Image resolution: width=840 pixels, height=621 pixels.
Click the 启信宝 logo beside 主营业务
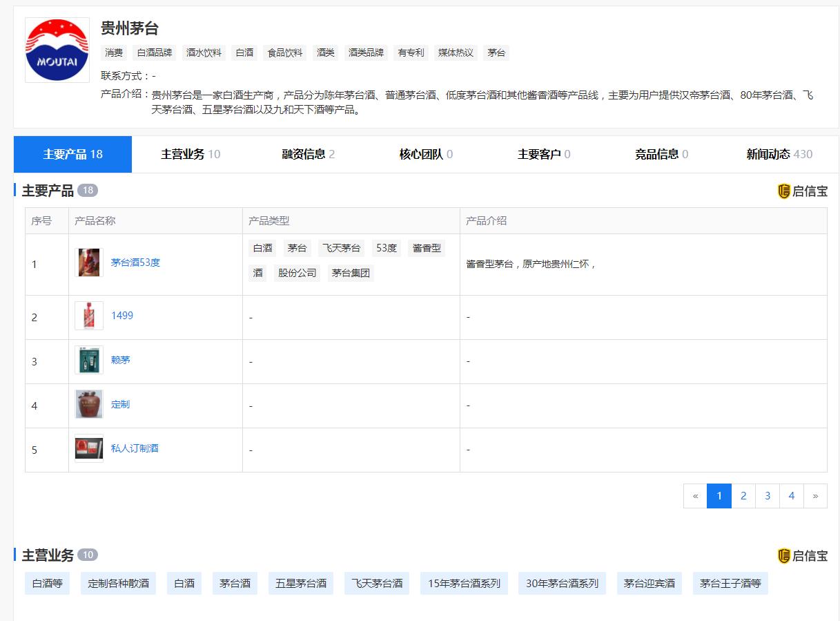802,556
